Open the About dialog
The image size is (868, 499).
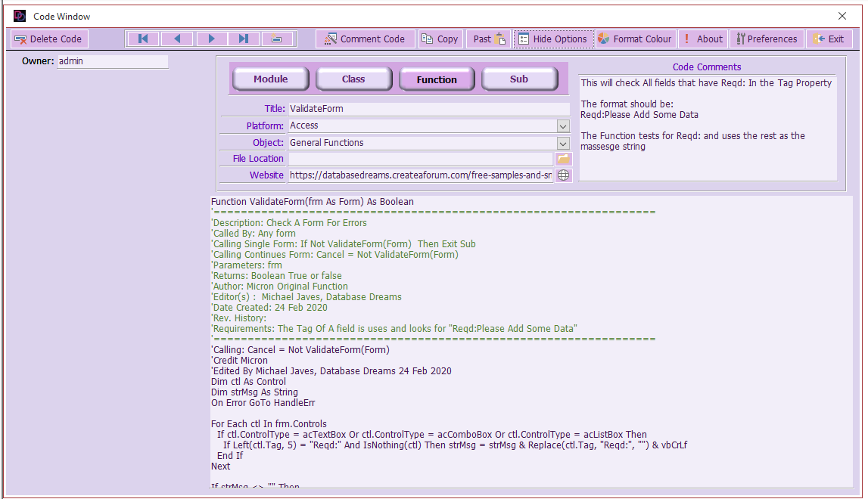point(702,39)
